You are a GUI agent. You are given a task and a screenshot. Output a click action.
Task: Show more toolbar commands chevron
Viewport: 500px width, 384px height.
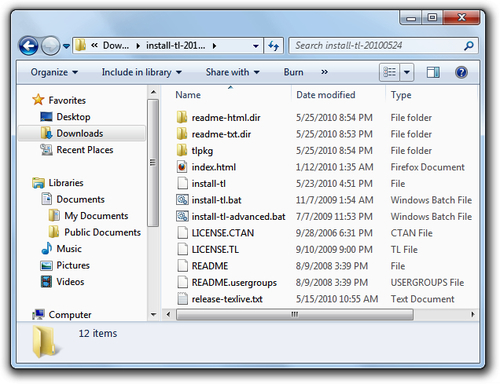pos(324,72)
